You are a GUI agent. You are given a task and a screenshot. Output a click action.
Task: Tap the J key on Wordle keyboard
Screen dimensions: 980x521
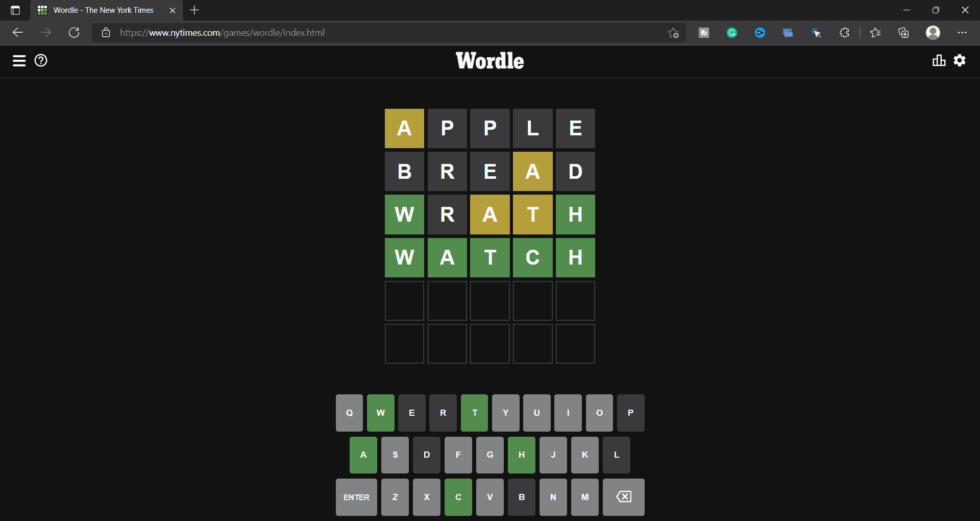tap(553, 455)
